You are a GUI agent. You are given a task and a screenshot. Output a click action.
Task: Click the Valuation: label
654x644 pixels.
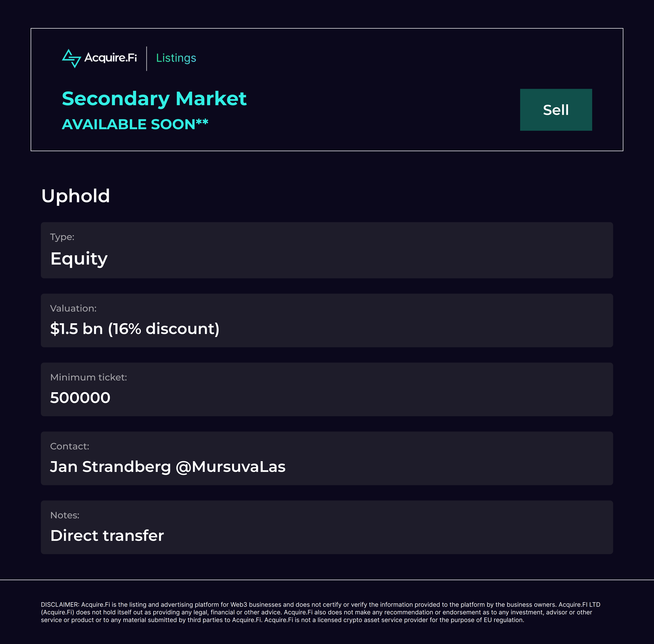click(x=73, y=308)
